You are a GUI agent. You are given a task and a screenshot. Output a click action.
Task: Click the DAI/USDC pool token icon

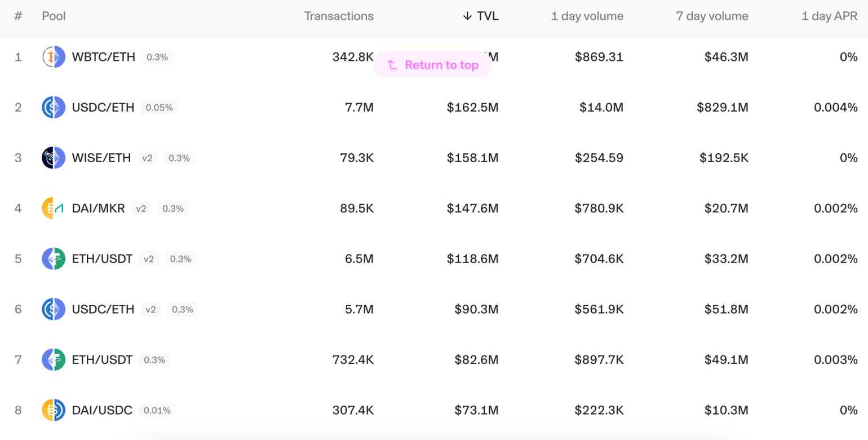[53, 410]
